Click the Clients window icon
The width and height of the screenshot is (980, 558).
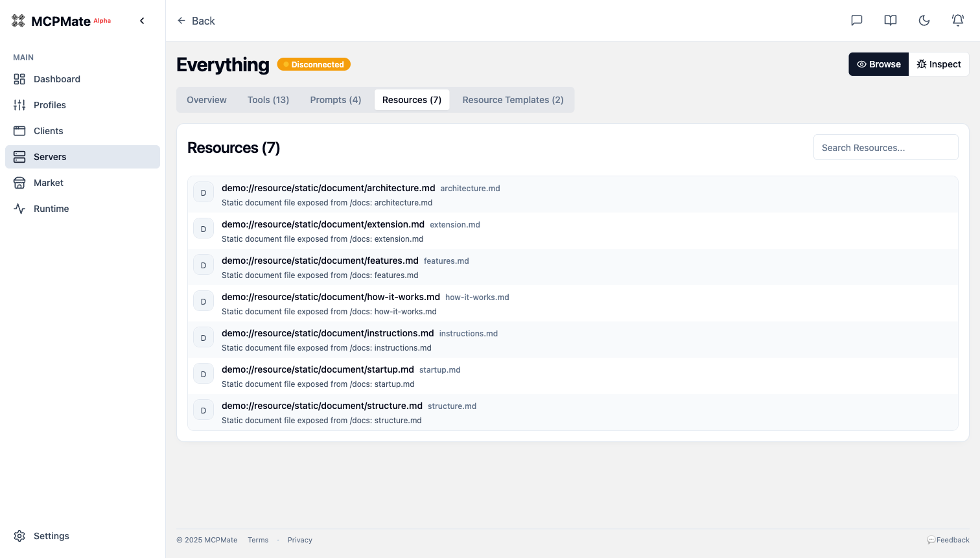(x=19, y=131)
